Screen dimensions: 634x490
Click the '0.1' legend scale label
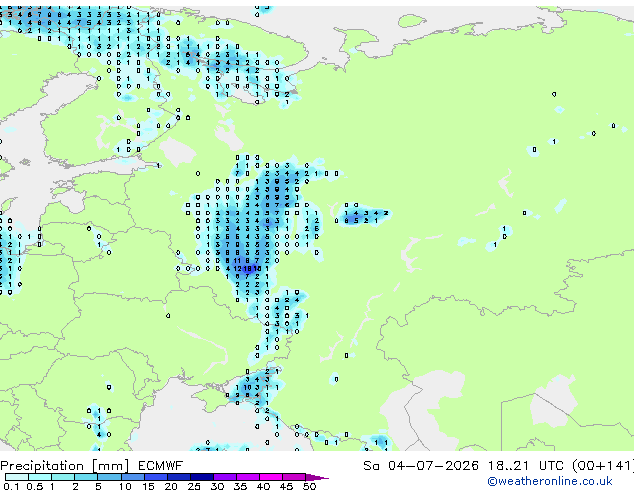pyautogui.click(x=11, y=486)
